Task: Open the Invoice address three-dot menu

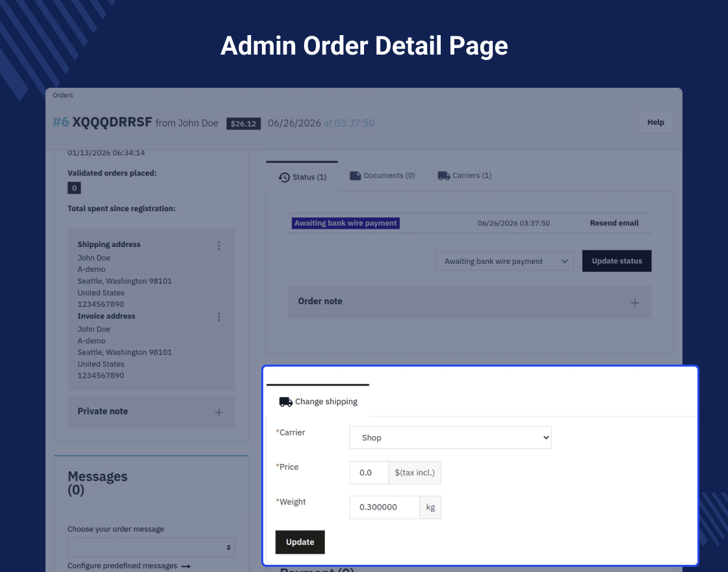Action: (218, 317)
